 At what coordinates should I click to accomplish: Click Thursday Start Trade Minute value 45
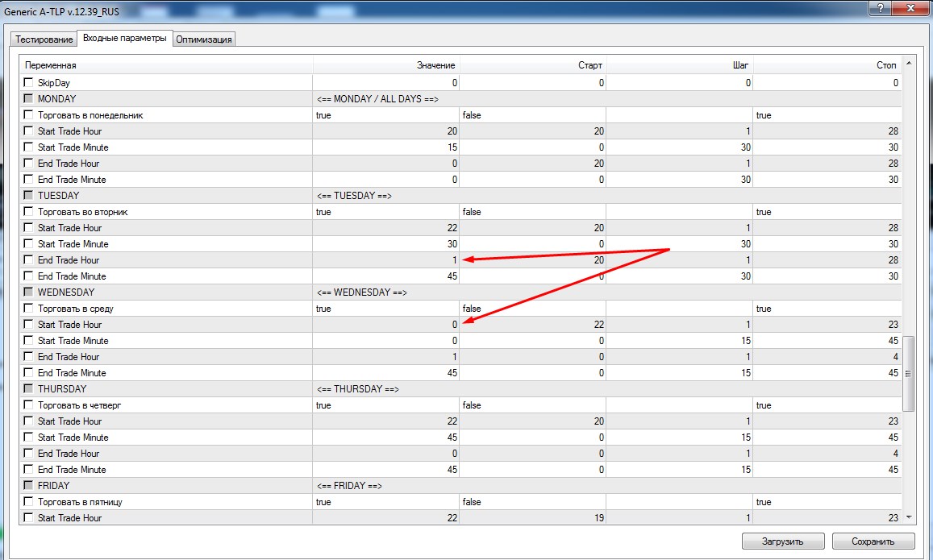[386, 437]
